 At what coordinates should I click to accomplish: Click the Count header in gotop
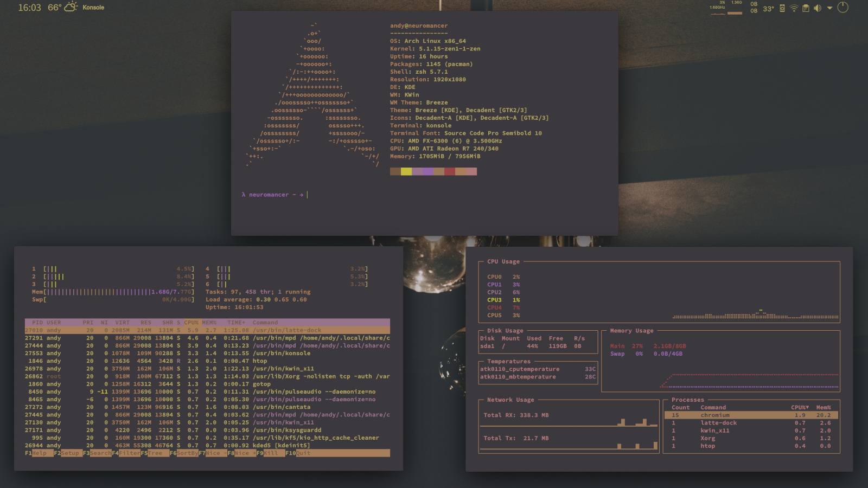click(681, 408)
